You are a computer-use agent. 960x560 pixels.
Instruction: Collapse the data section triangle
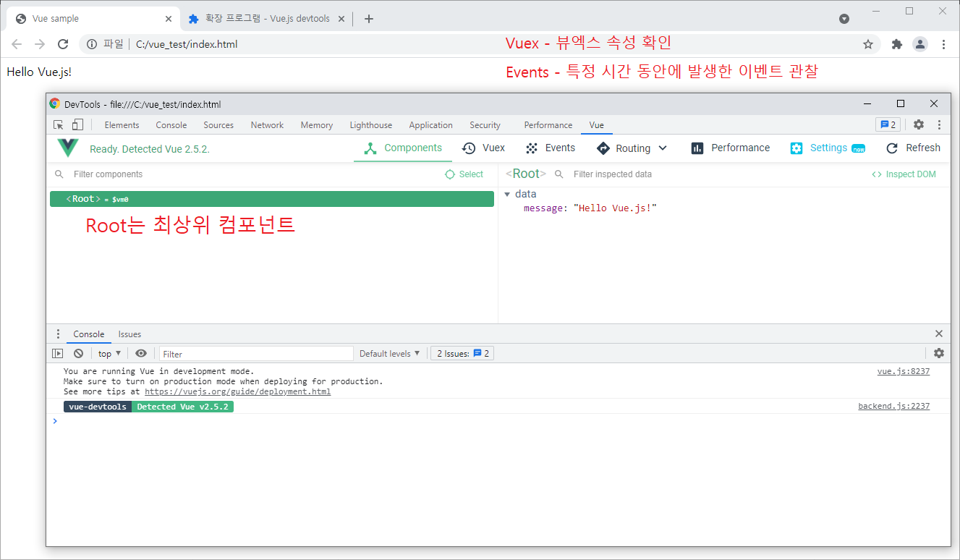(507, 195)
